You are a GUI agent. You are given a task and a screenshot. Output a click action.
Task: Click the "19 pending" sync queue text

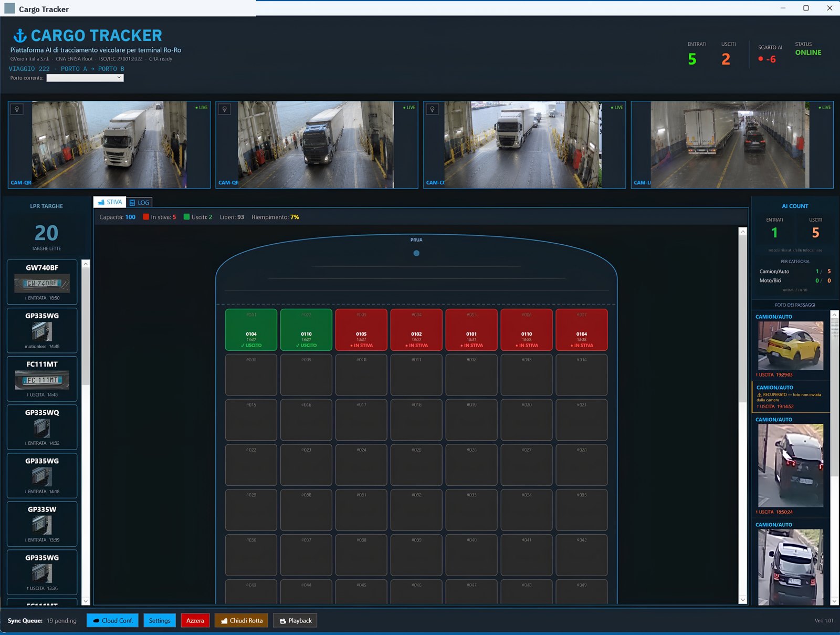61,621
